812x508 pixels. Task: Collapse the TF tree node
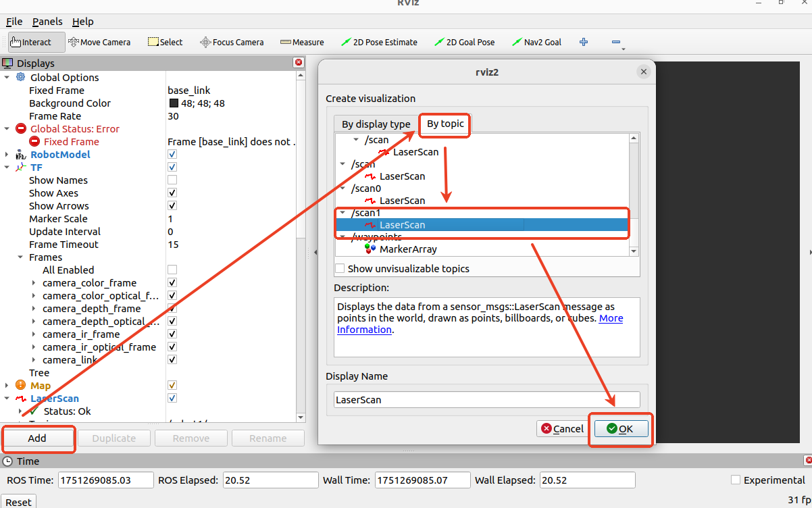point(7,167)
